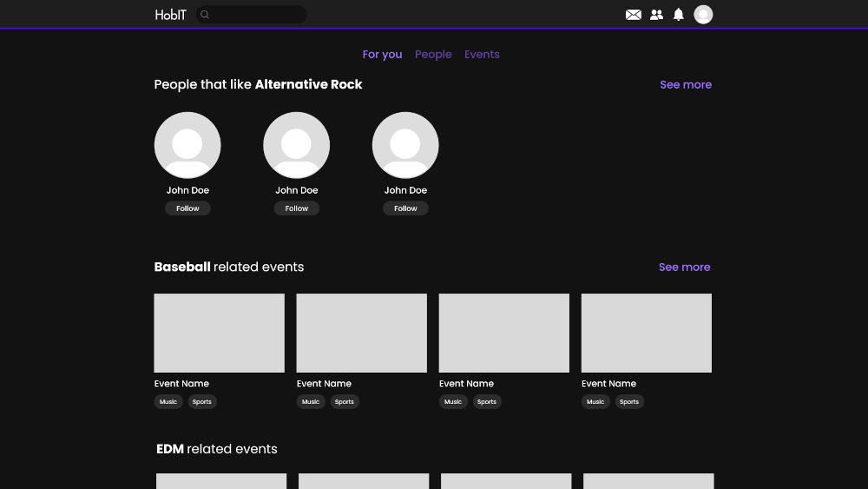The height and width of the screenshot is (489, 868).
Task: Click the HobIT logo
Action: (x=170, y=15)
